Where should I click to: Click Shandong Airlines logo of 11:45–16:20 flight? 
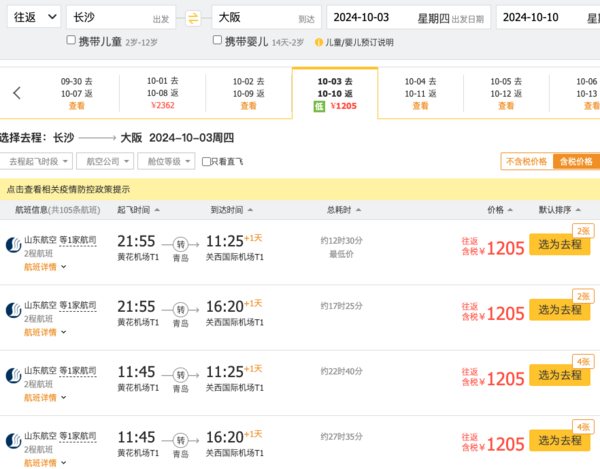coord(13,441)
